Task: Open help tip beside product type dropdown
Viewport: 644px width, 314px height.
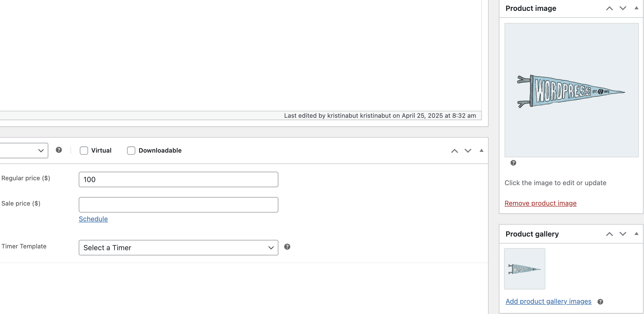Action: [x=59, y=150]
